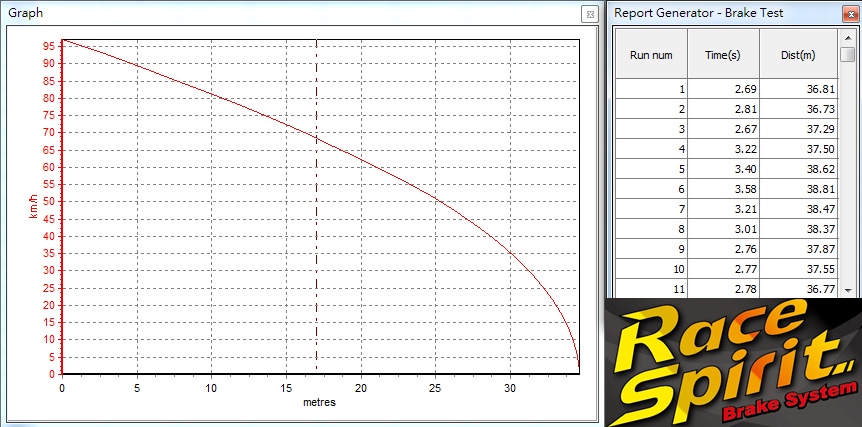The height and width of the screenshot is (427, 862).
Task: Select the Time(s) column header
Action: point(723,54)
